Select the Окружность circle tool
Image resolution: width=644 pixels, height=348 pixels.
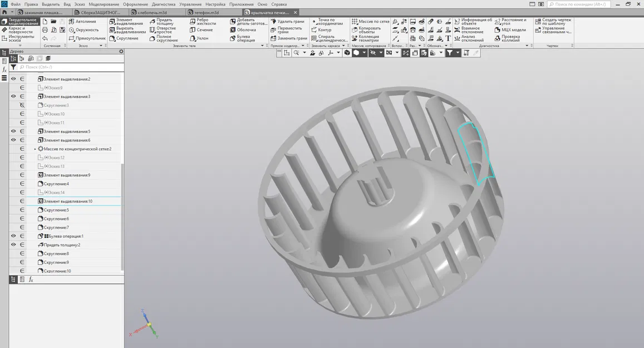coord(84,30)
